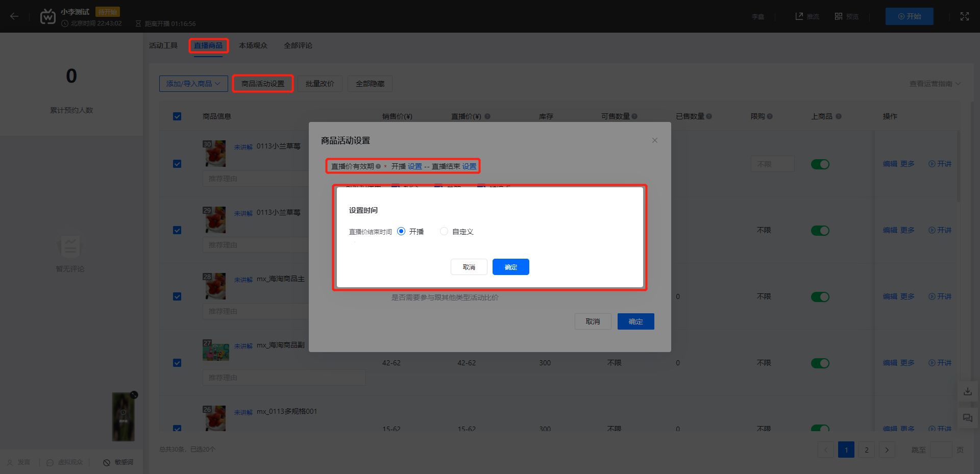This screenshot has width=980, height=474.
Task: Open 更多 menu for item 27
Action: 907,363
